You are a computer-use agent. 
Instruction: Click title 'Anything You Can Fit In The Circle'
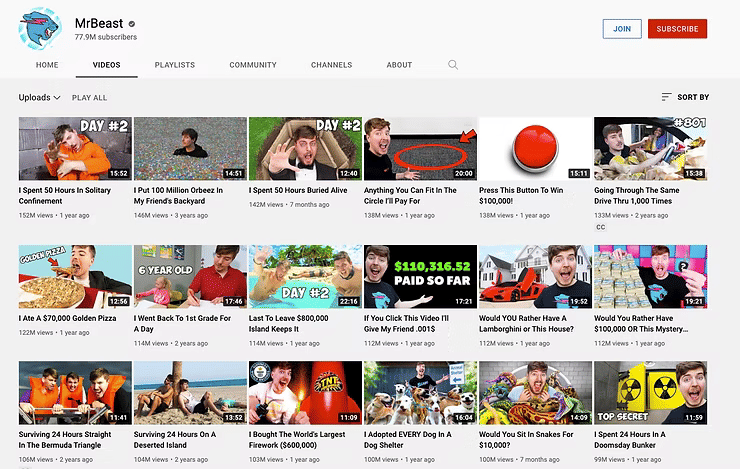(410, 195)
